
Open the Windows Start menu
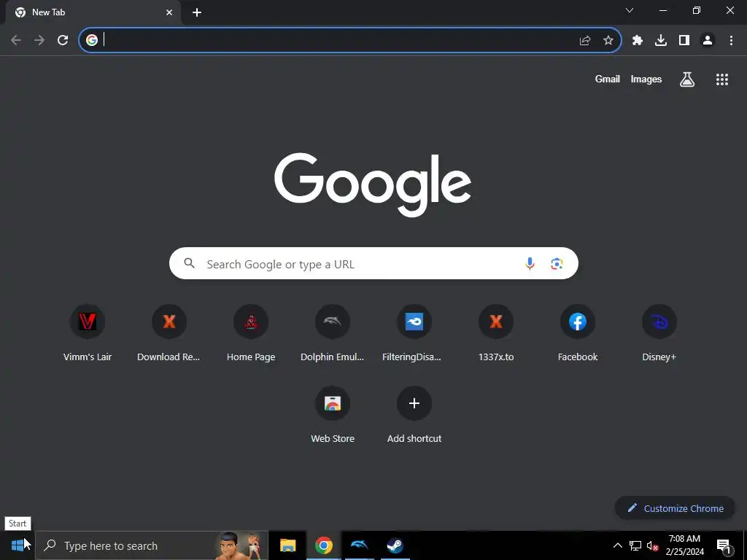click(x=18, y=545)
